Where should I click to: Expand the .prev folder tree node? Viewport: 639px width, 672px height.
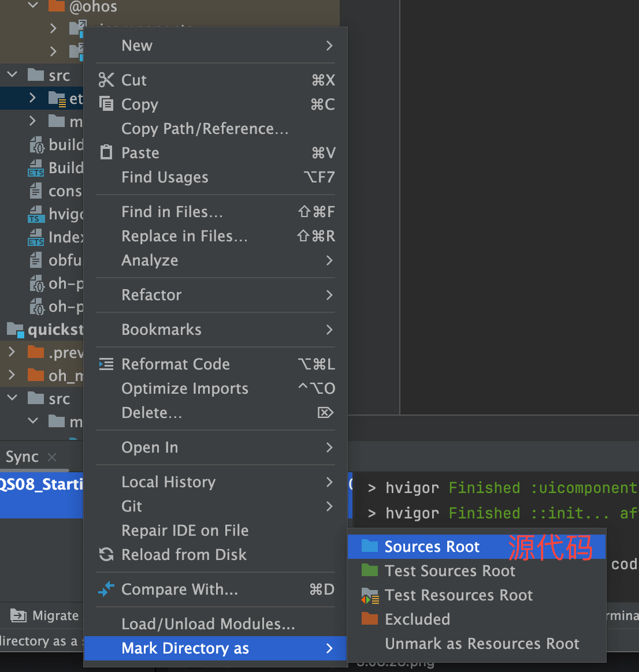point(12,352)
